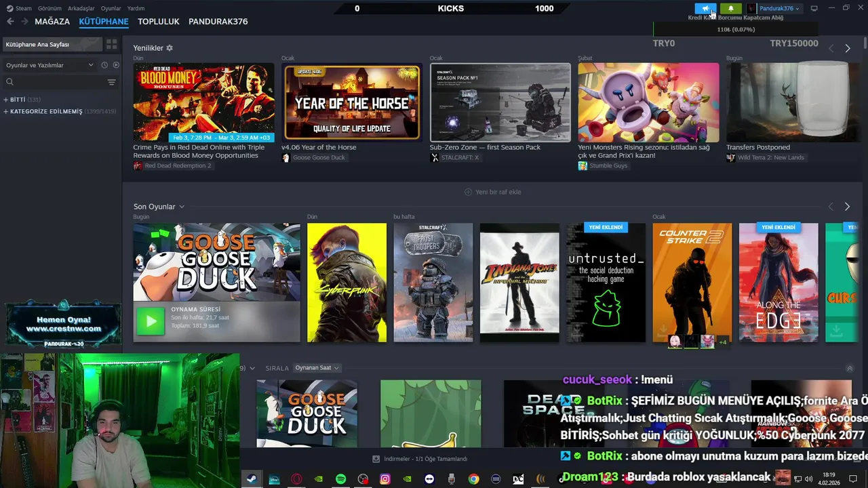Open Sub-Zero Zone Season Pack news
This screenshot has height=488, width=868.
click(x=500, y=102)
